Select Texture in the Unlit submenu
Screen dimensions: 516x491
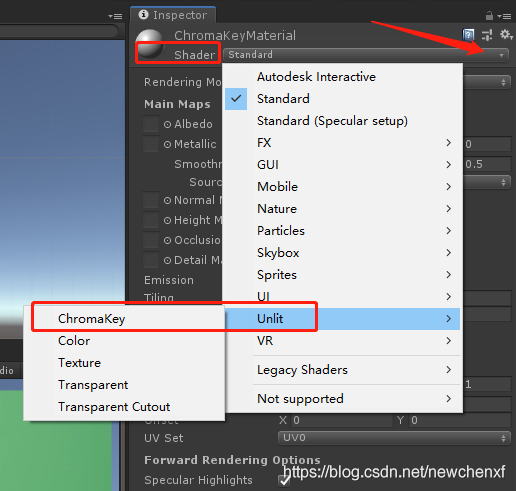pyautogui.click(x=125, y=363)
